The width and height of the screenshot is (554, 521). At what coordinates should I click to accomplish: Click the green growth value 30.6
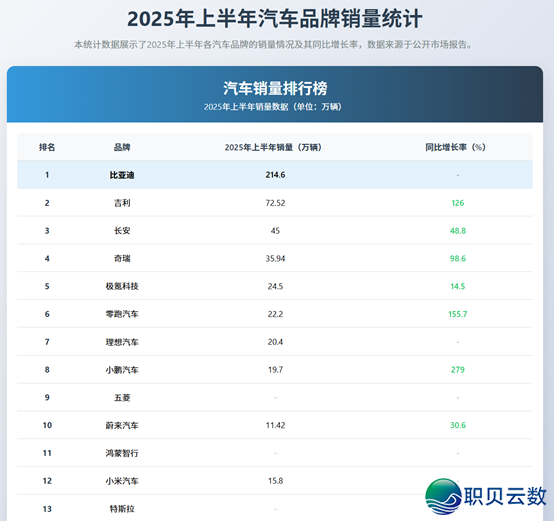tap(458, 425)
